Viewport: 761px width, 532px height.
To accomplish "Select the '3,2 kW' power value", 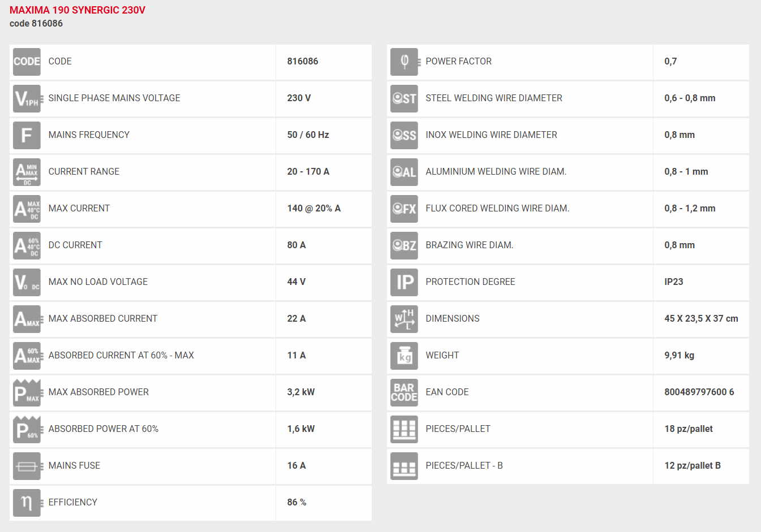I will [x=300, y=392].
